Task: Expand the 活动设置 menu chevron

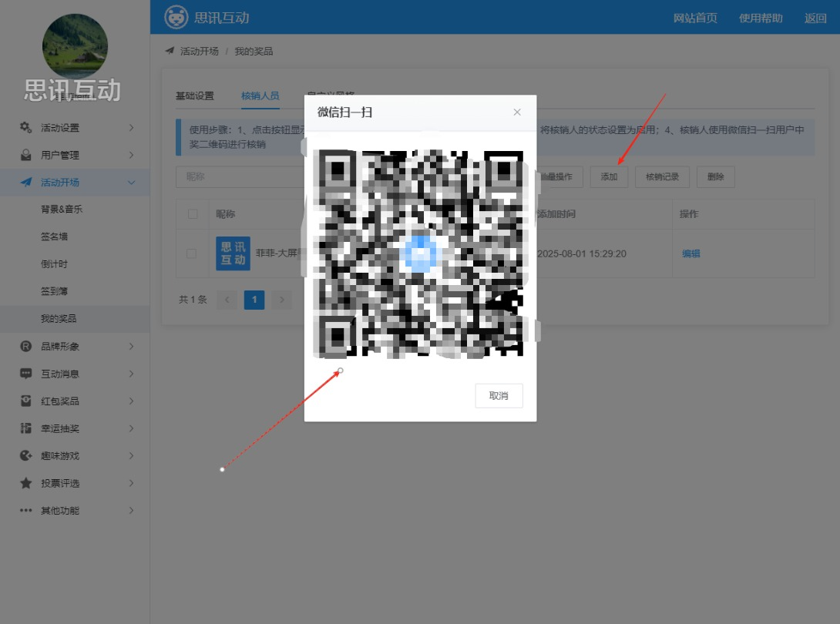Action: pyautogui.click(x=131, y=127)
